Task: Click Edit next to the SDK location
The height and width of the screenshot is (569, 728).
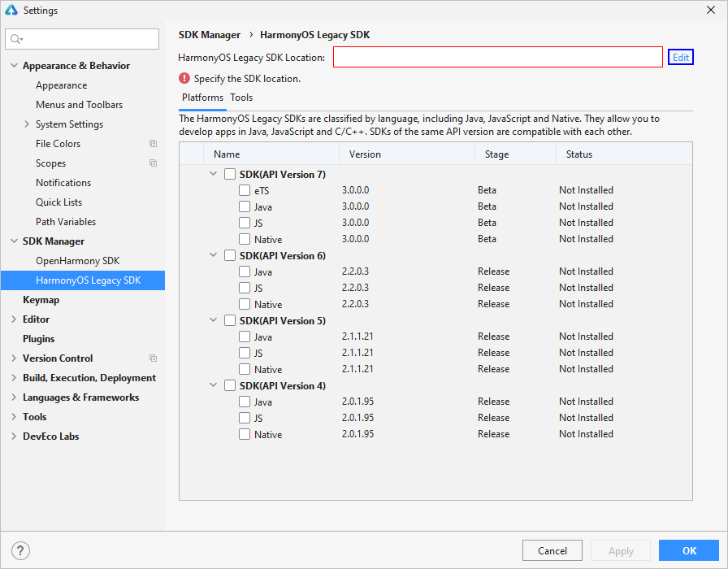Action: [x=681, y=57]
